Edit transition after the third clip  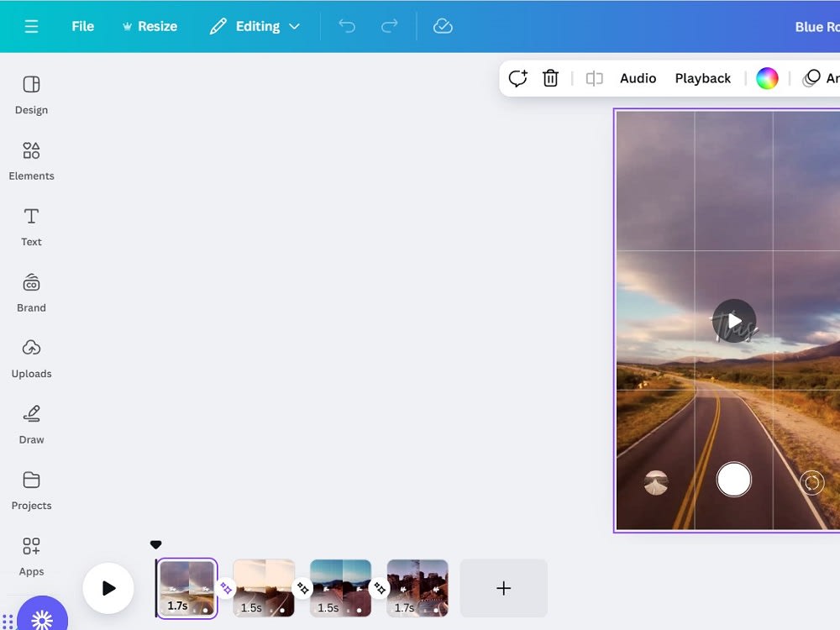tap(380, 589)
